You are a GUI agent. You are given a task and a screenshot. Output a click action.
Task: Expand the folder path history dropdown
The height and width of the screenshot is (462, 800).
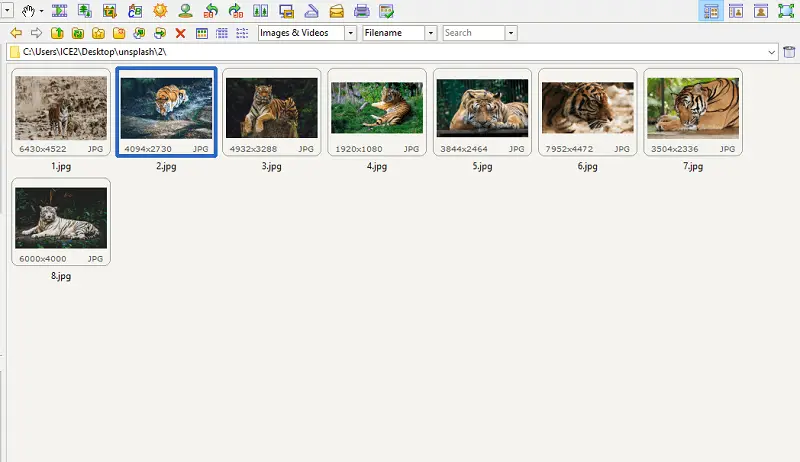(773, 52)
